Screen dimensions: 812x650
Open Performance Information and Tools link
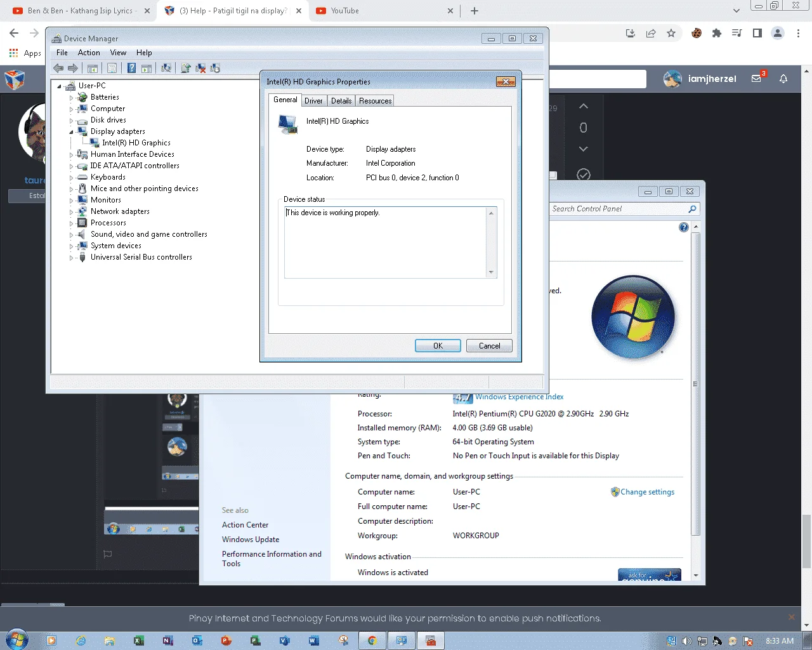click(x=272, y=559)
